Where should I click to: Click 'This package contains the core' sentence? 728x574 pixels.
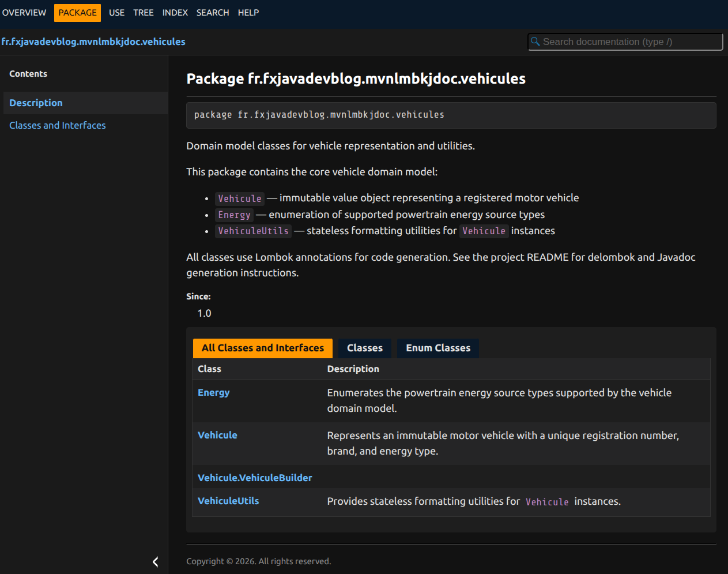click(x=312, y=172)
